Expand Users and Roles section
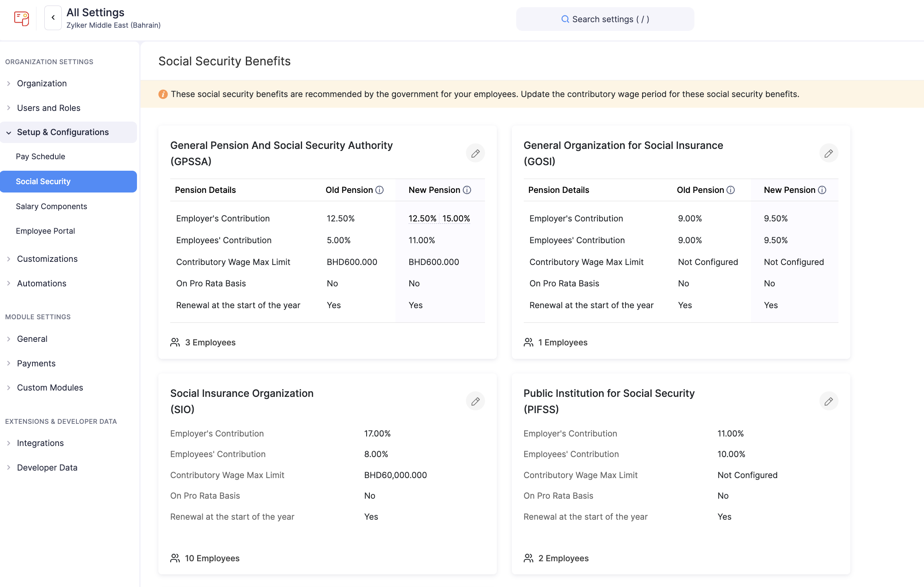This screenshot has height=587, width=924. (48, 108)
